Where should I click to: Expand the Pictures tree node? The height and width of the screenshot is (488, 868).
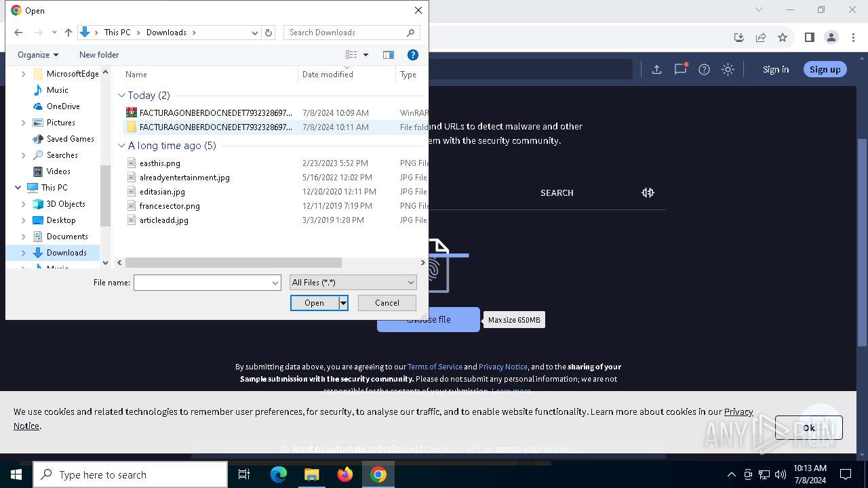(x=24, y=123)
